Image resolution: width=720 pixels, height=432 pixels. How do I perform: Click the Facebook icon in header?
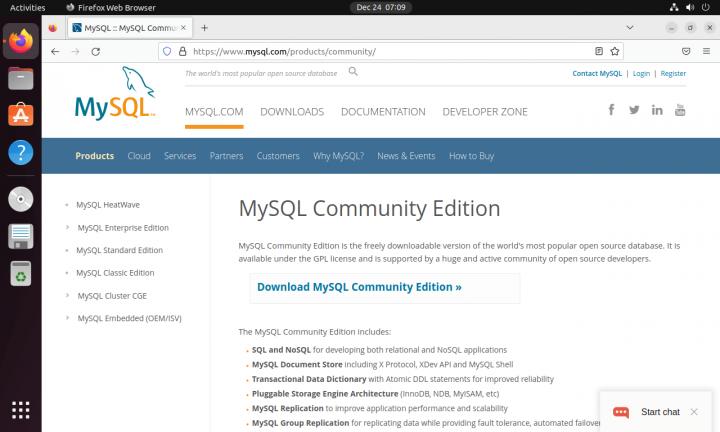[x=611, y=110]
